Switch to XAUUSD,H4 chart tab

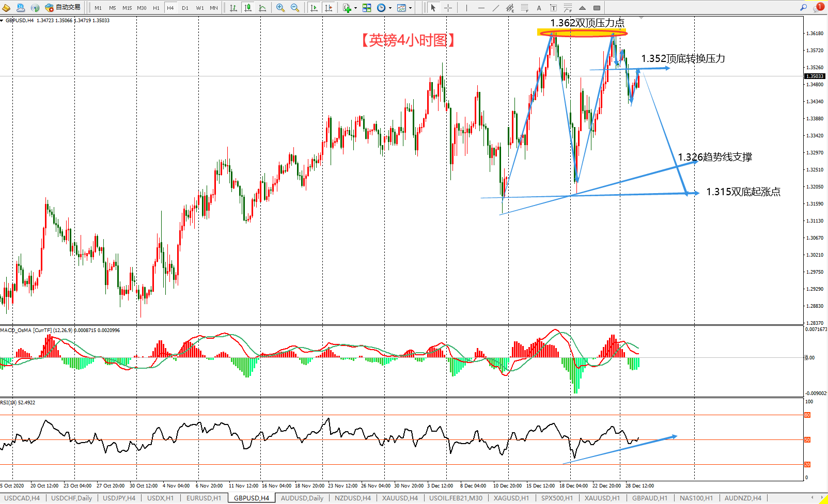click(400, 498)
